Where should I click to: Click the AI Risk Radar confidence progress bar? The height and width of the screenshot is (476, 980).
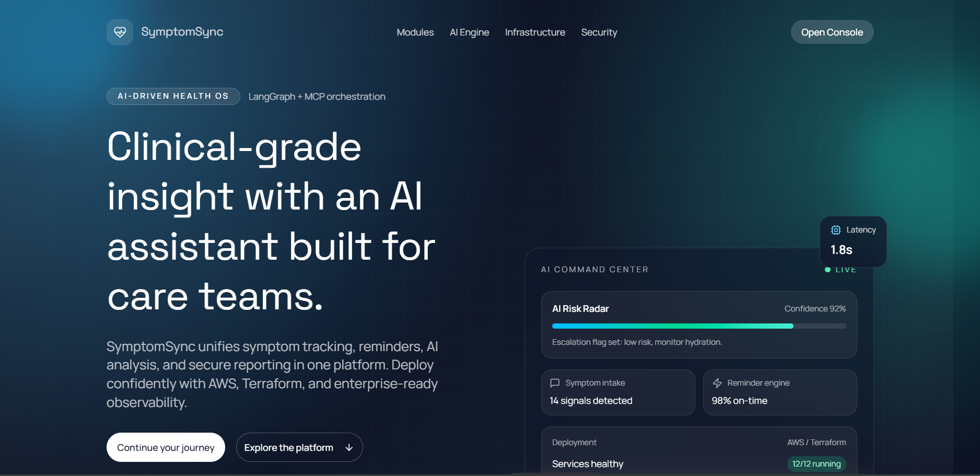coord(699,326)
